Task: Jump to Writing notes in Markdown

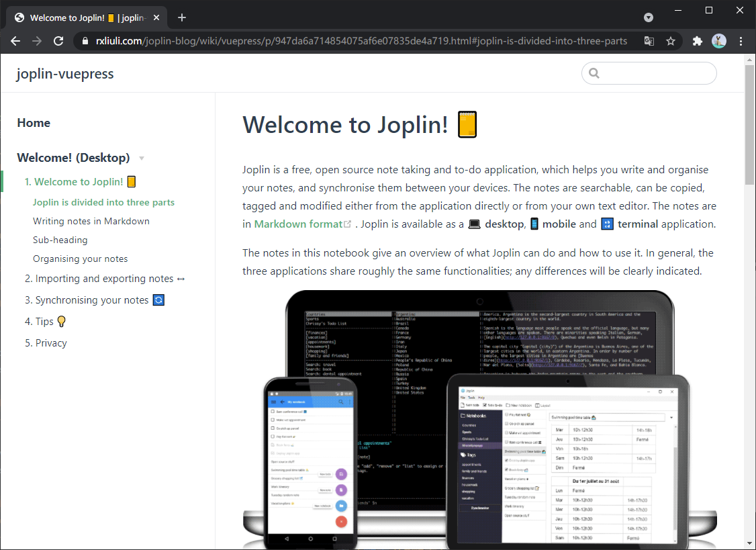Action: 91,221
